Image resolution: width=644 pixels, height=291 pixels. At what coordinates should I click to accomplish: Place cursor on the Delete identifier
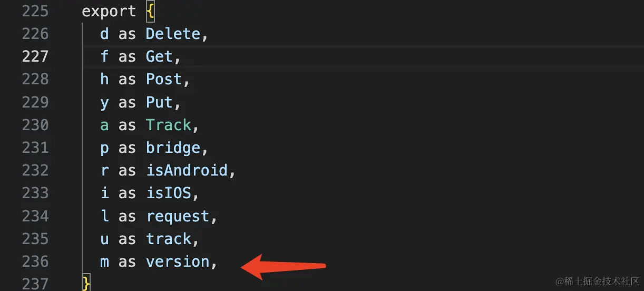pyautogui.click(x=173, y=34)
